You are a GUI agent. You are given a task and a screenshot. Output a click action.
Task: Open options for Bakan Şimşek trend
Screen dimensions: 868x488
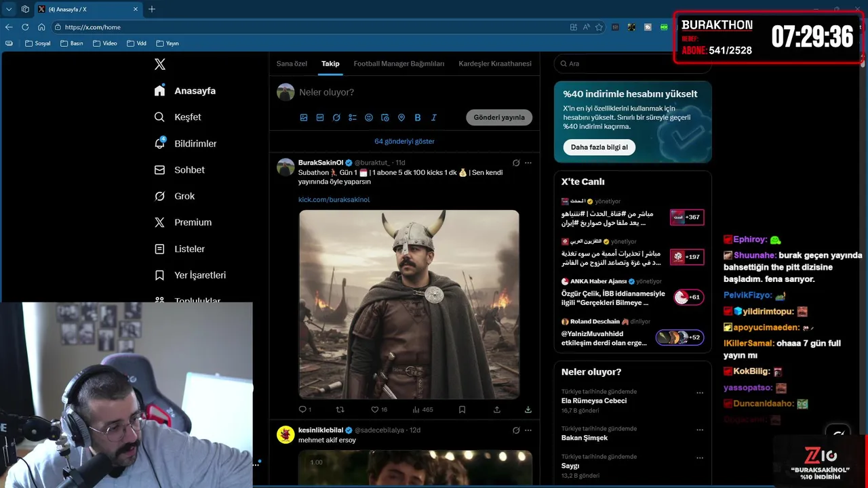(700, 430)
